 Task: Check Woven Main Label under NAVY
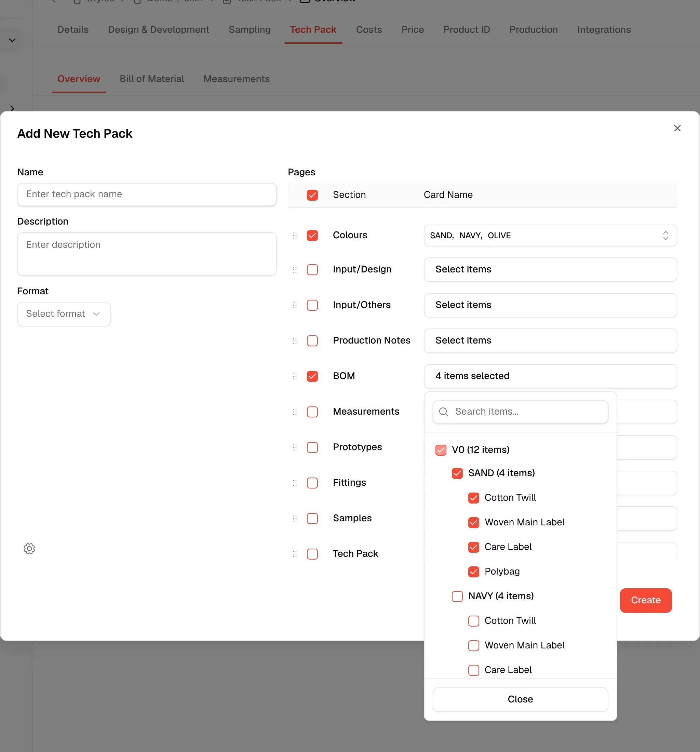(x=473, y=646)
